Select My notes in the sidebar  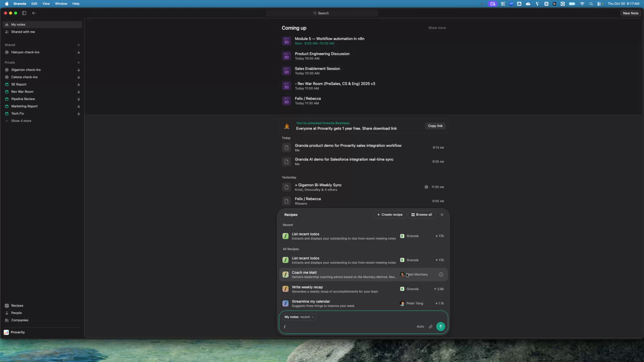tap(18, 24)
